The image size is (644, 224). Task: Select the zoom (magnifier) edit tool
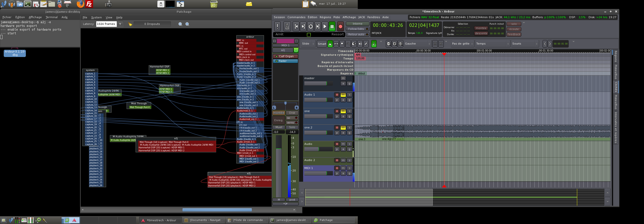tap(342, 44)
